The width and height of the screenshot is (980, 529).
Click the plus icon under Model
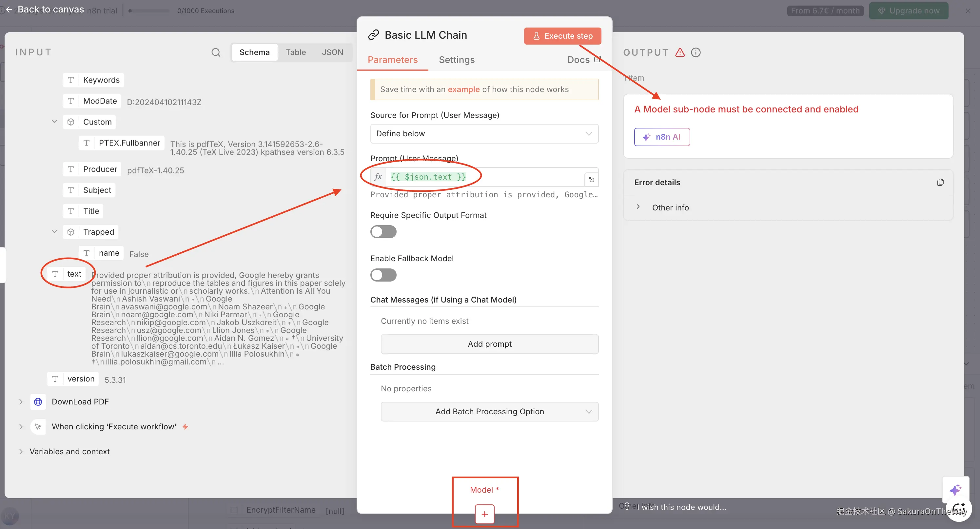click(484, 514)
